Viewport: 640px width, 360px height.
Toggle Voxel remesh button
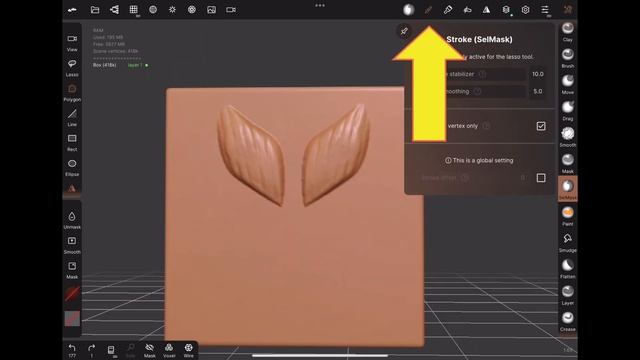(x=169, y=350)
